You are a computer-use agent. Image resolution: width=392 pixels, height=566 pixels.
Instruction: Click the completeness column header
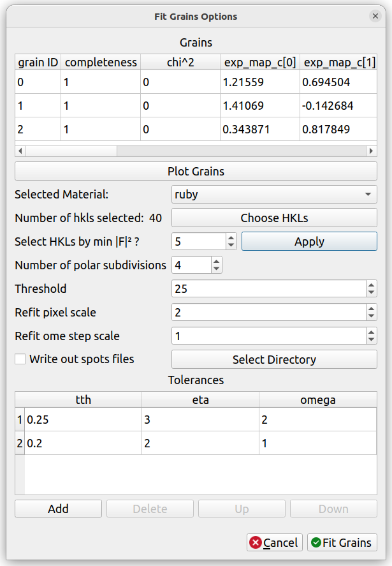101,62
